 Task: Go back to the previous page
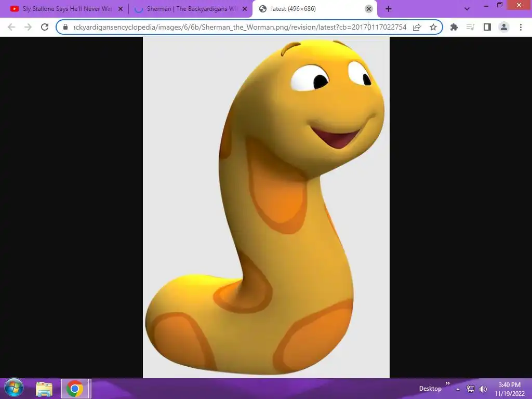tap(11, 27)
